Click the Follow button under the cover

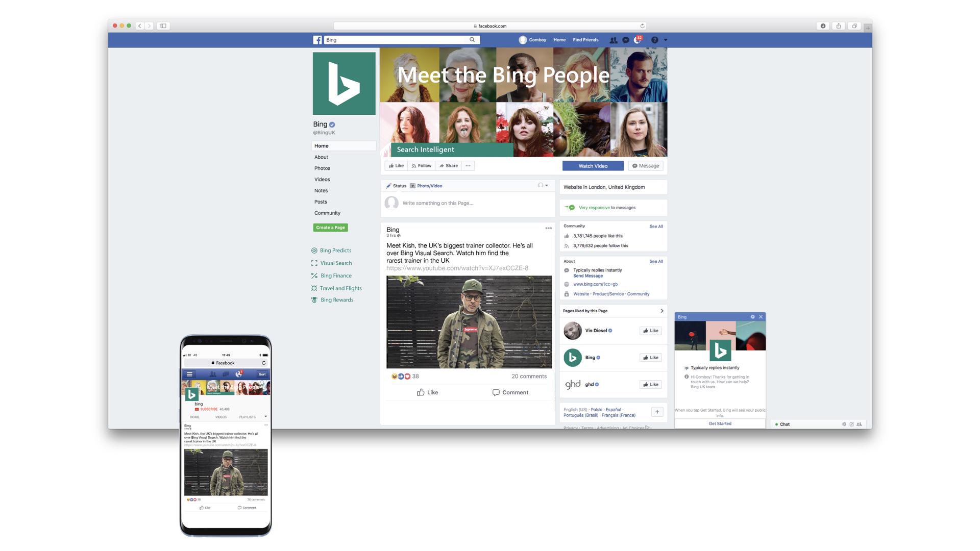click(x=422, y=166)
